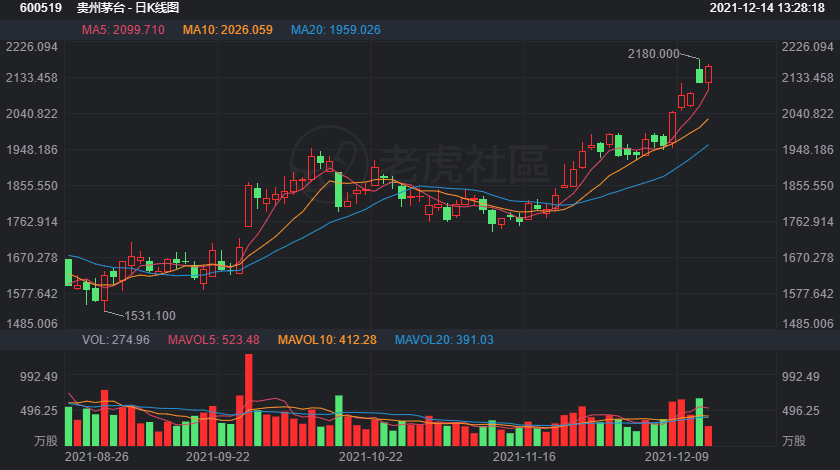Click the right axis value 1485.006
Screen dimensions: 840x470
(808, 324)
